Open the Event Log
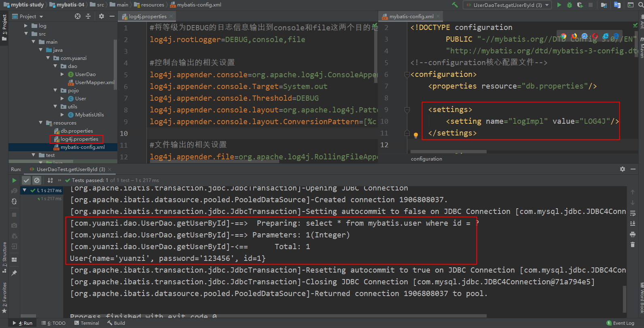Image resolution: width=644 pixels, height=328 pixels. (x=621, y=323)
